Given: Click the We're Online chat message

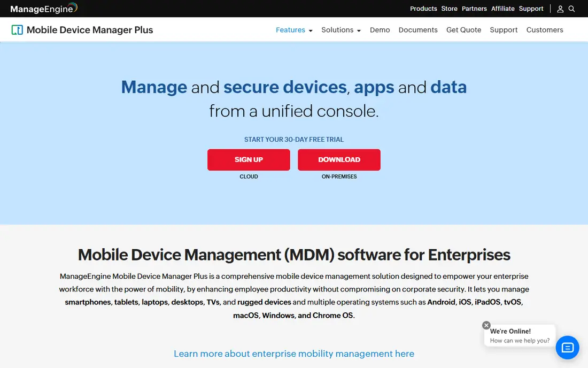Looking at the screenshot, I should coord(520,335).
